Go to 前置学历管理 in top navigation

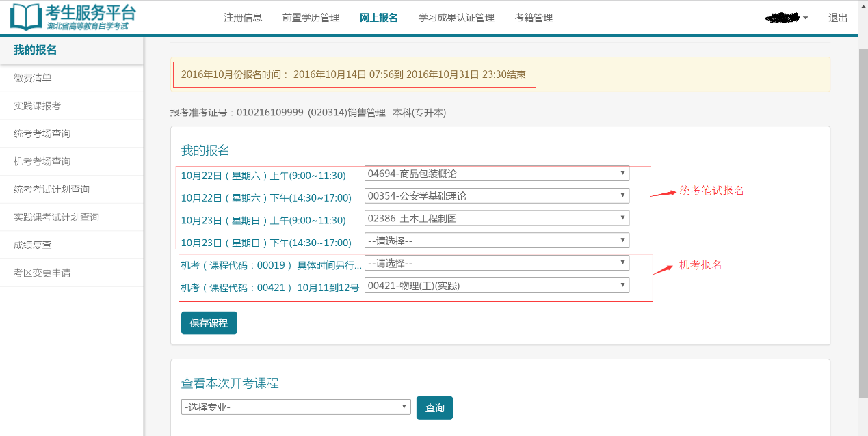click(x=311, y=18)
